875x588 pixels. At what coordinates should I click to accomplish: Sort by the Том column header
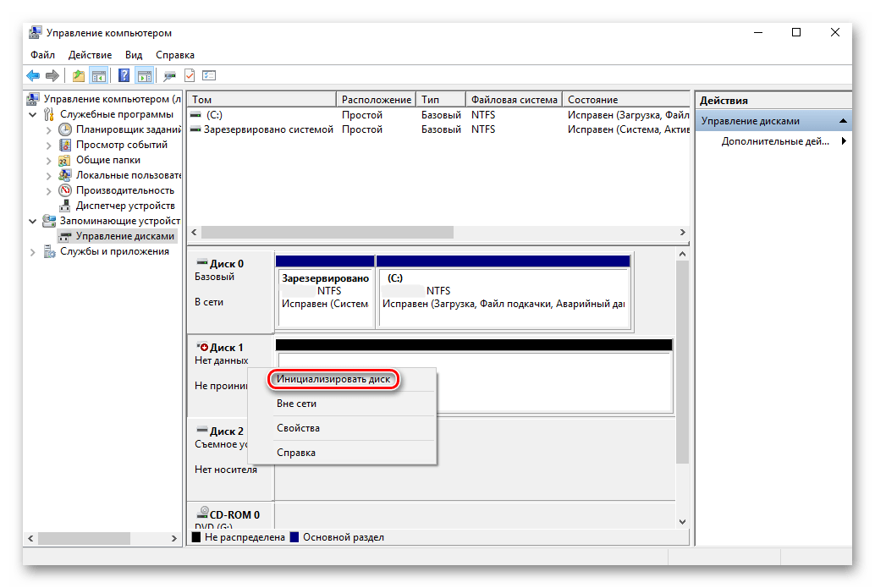261,99
